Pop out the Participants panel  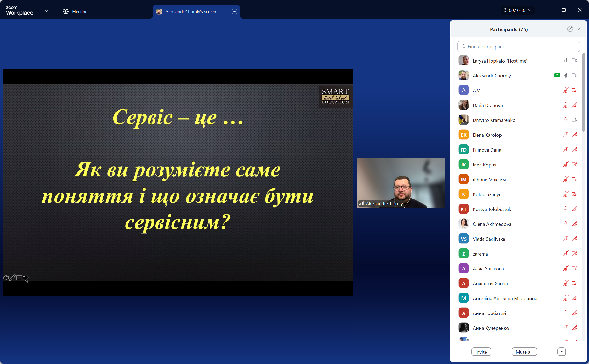(570, 29)
